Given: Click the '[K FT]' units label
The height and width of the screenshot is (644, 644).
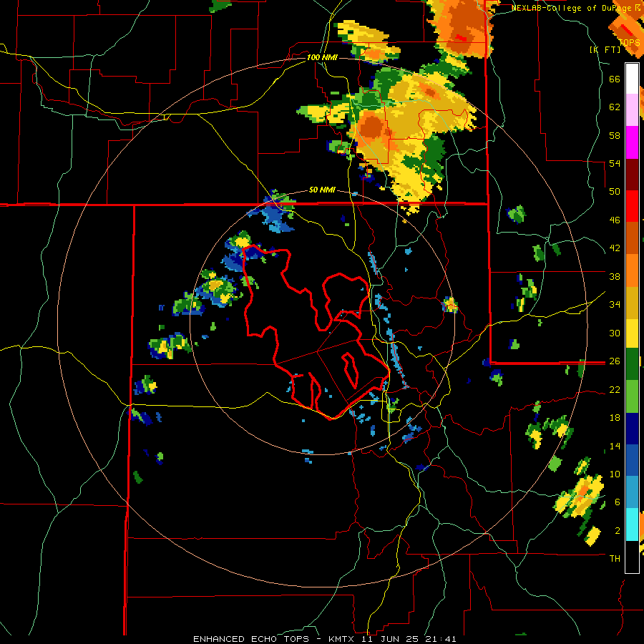Looking at the screenshot, I should click(605, 49).
